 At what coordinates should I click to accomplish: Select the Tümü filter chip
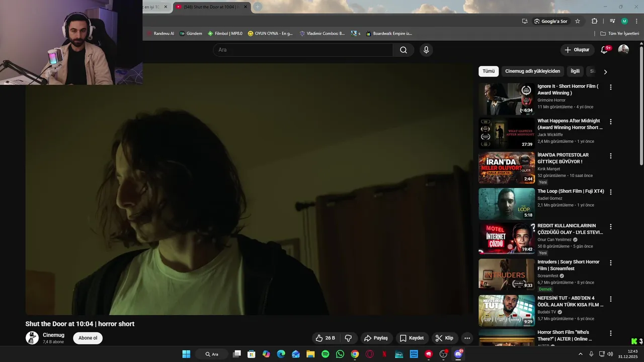tap(489, 71)
